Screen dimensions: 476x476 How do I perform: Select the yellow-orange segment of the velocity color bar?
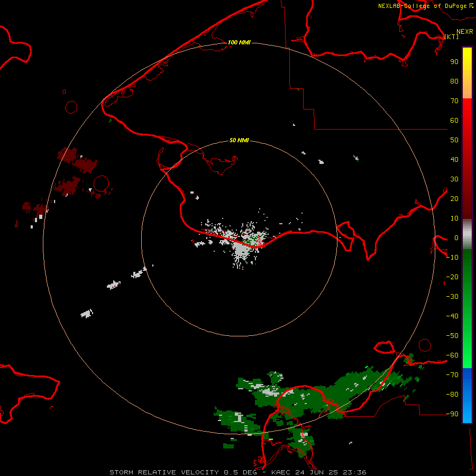467,73
